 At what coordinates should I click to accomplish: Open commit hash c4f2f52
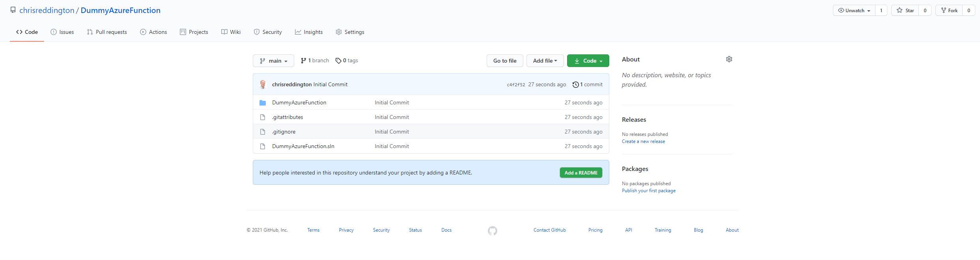click(x=516, y=85)
